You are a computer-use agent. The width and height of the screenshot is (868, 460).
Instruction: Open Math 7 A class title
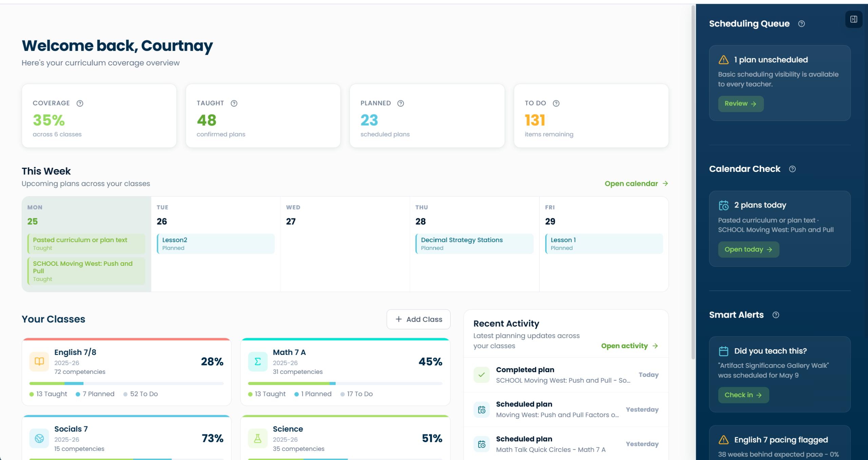click(x=289, y=352)
